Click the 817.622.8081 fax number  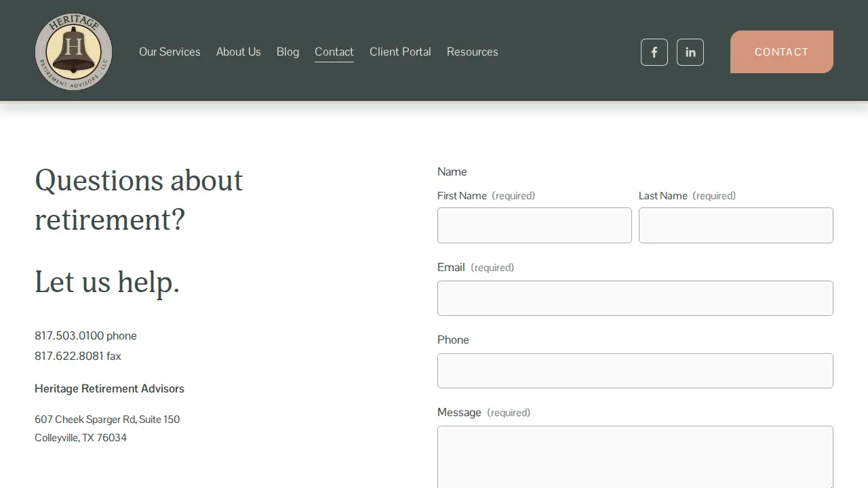point(69,356)
